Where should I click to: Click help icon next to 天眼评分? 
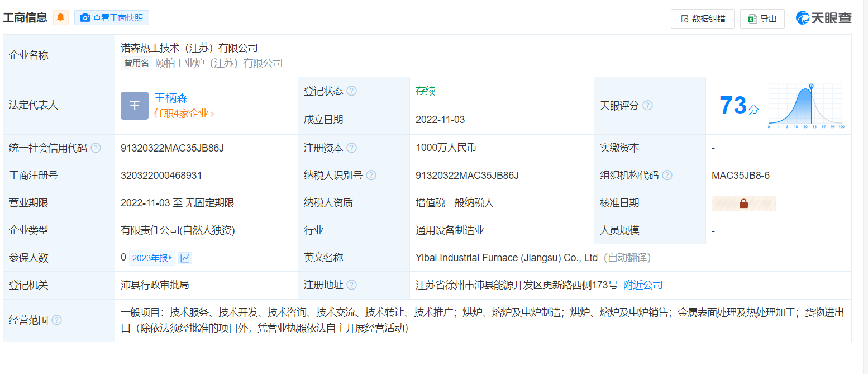pos(647,106)
